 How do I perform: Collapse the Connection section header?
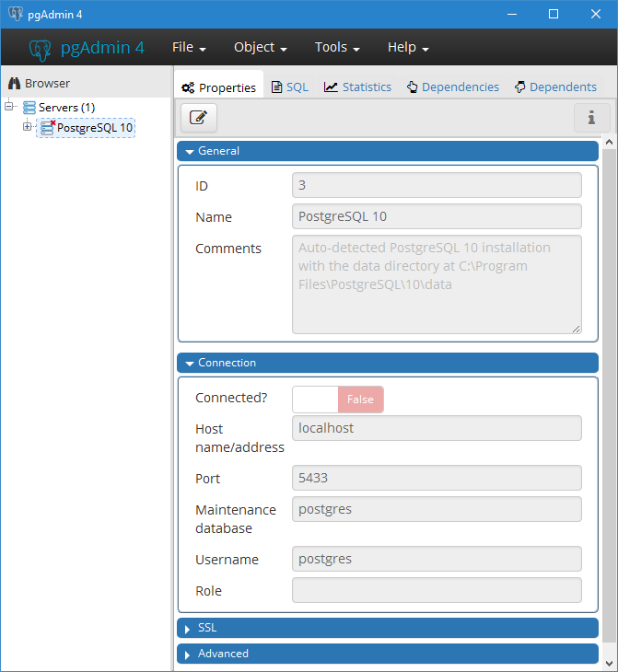click(387, 363)
